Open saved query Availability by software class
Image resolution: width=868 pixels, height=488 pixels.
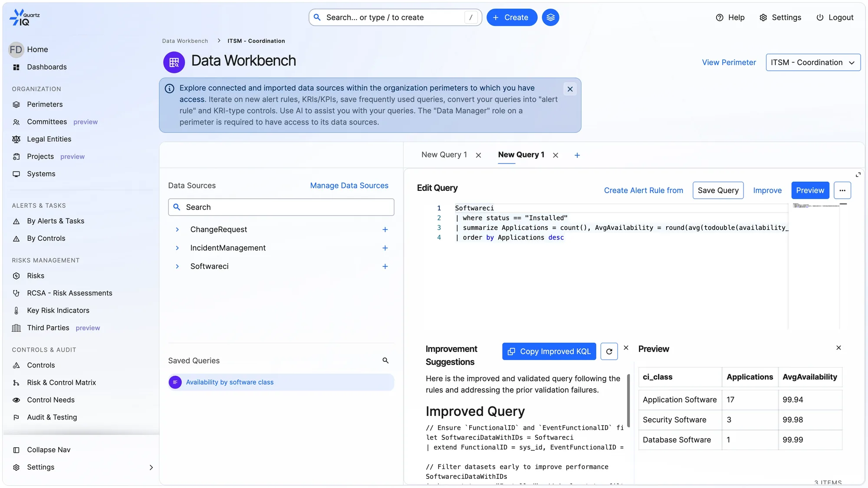tap(281, 382)
